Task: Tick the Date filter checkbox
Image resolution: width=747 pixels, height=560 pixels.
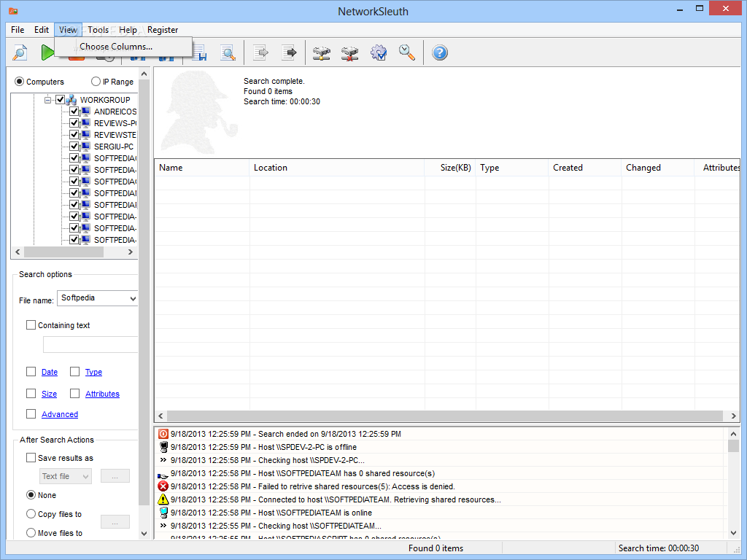Action: (31, 371)
